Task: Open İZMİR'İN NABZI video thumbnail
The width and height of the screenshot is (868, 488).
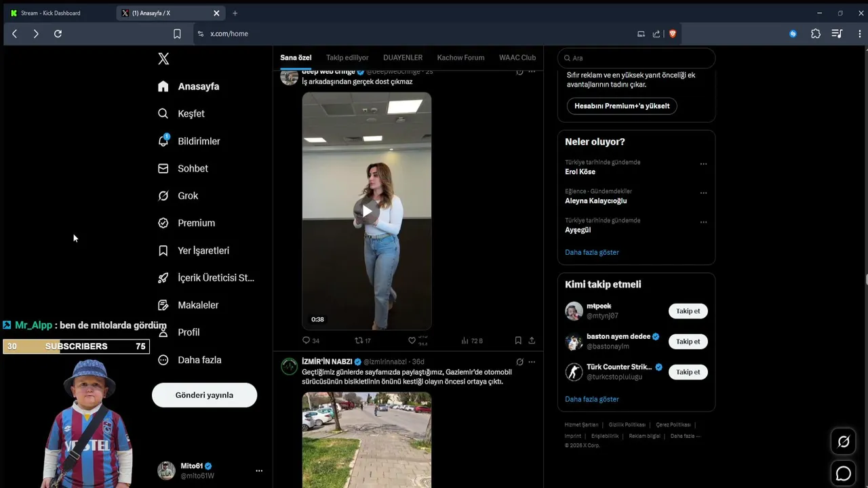Action: pyautogui.click(x=367, y=440)
